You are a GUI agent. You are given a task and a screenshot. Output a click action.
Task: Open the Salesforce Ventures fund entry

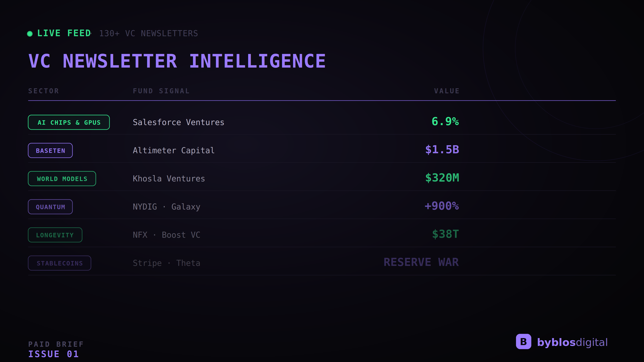click(179, 122)
